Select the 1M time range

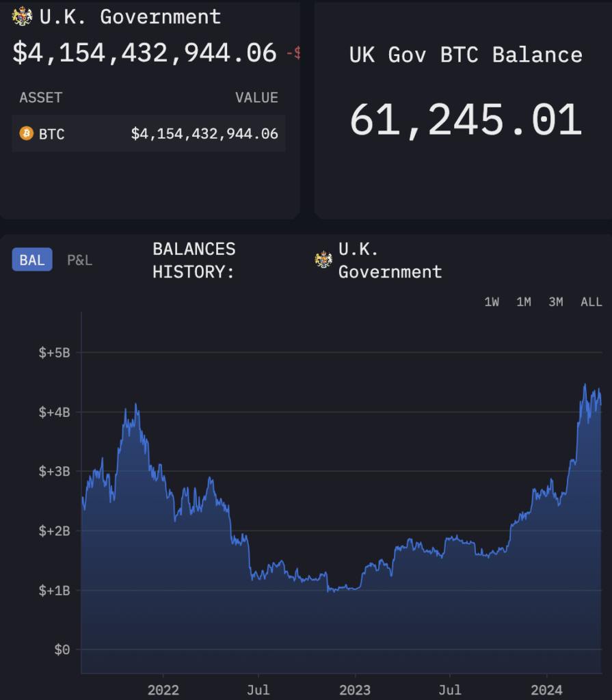[524, 302]
